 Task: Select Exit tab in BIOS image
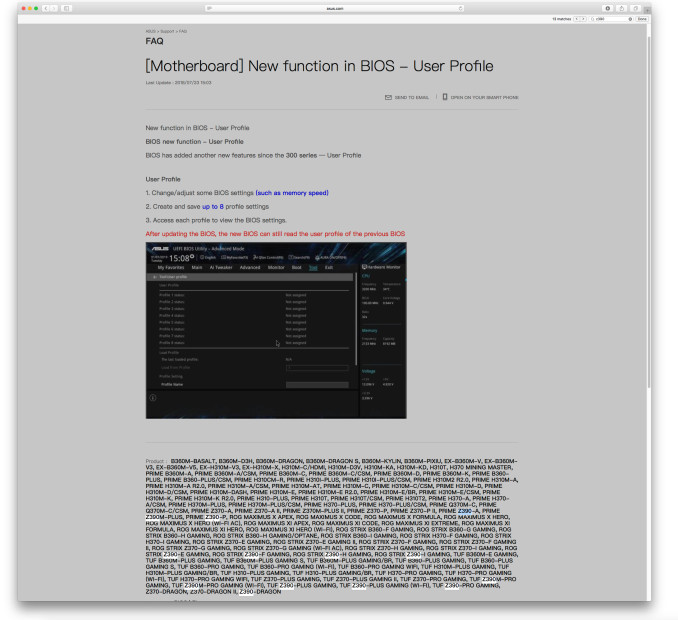(329, 268)
